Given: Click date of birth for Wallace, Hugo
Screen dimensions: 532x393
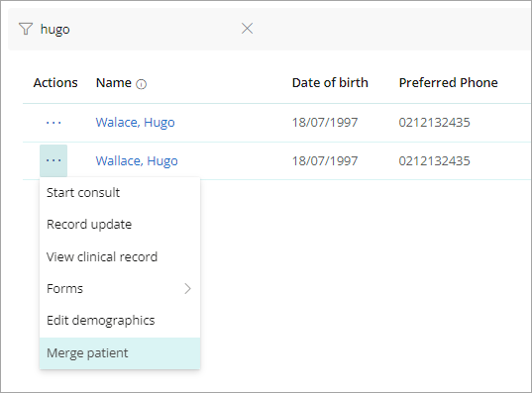Looking at the screenshot, I should (325, 161).
